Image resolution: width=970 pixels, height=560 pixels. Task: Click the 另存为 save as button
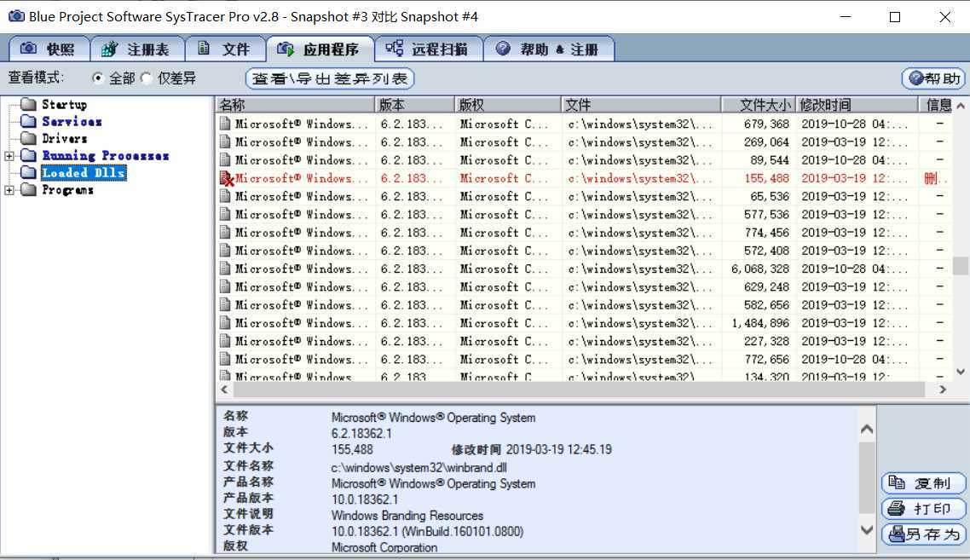924,534
